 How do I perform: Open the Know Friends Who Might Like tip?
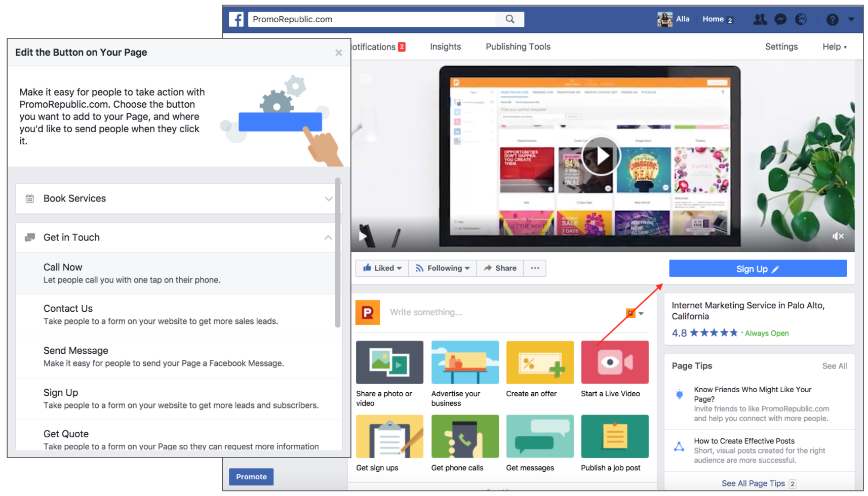coord(761,404)
